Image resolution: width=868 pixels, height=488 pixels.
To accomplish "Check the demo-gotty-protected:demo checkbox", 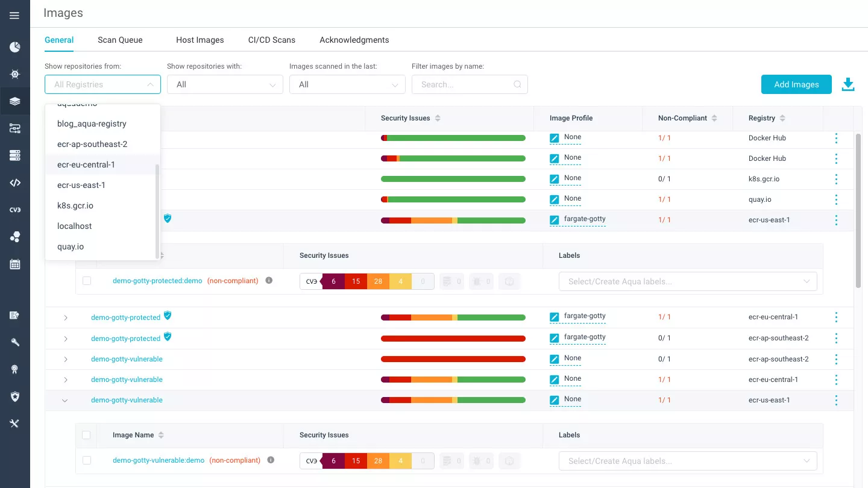I will [87, 281].
